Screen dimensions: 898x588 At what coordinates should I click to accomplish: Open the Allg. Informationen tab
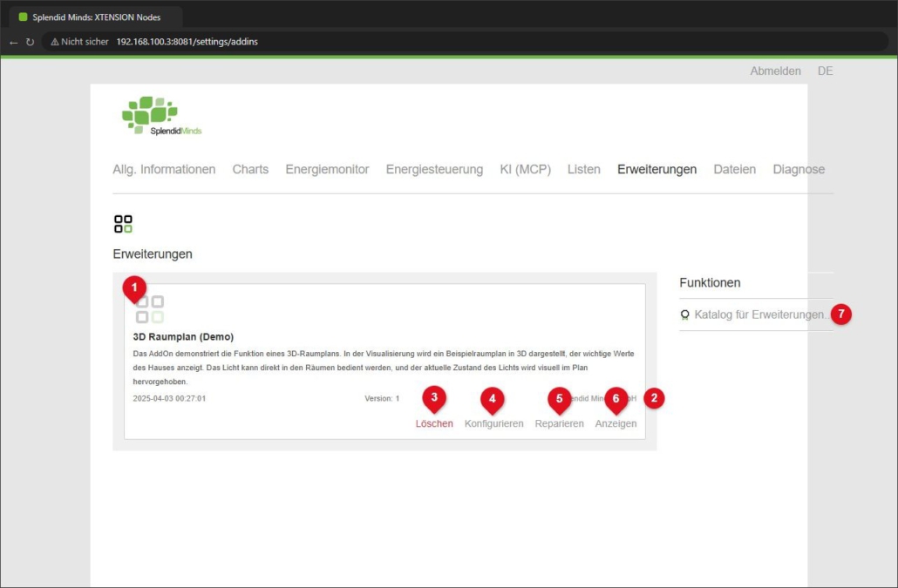(164, 169)
